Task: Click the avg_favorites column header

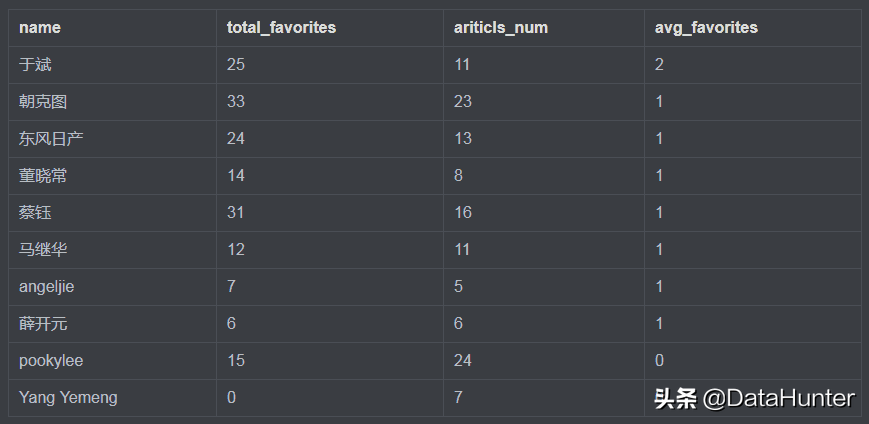Action: (707, 28)
